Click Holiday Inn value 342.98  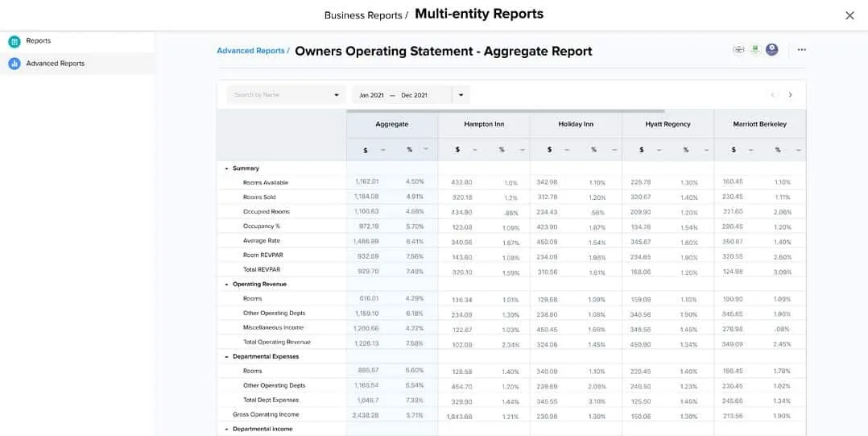[547, 182]
